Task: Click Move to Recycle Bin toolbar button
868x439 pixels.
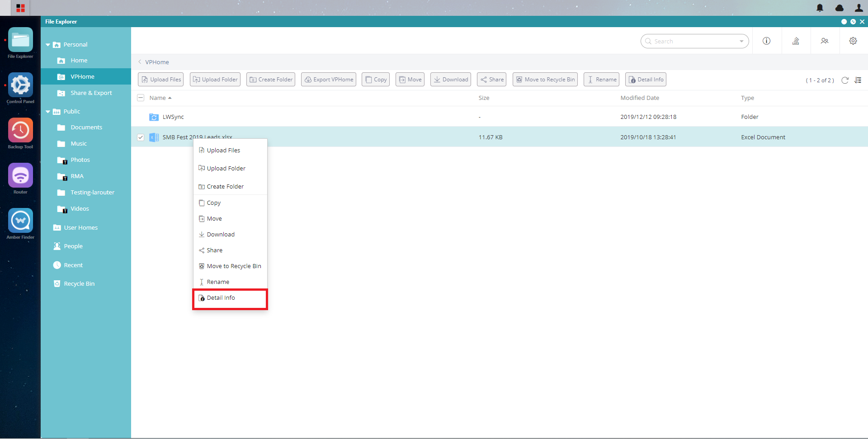Action: (545, 80)
